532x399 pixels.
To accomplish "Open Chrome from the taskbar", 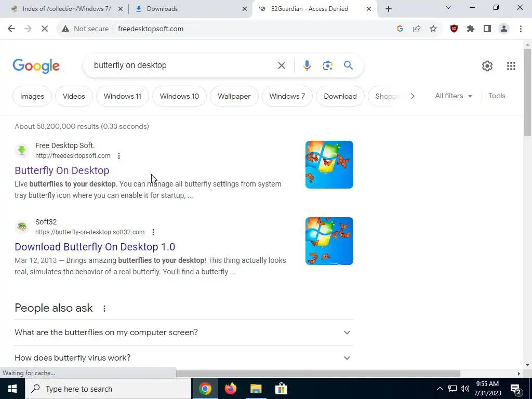I will tap(205, 389).
